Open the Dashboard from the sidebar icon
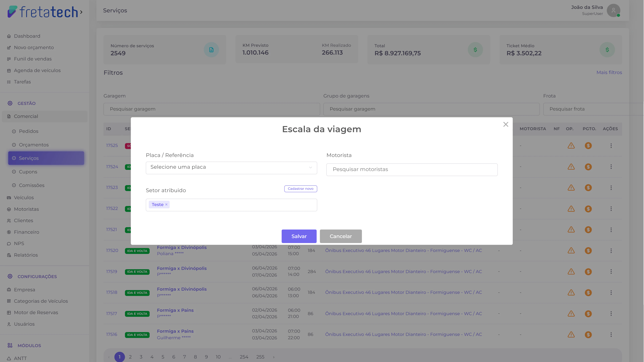The width and height of the screenshot is (644, 362). point(9,36)
